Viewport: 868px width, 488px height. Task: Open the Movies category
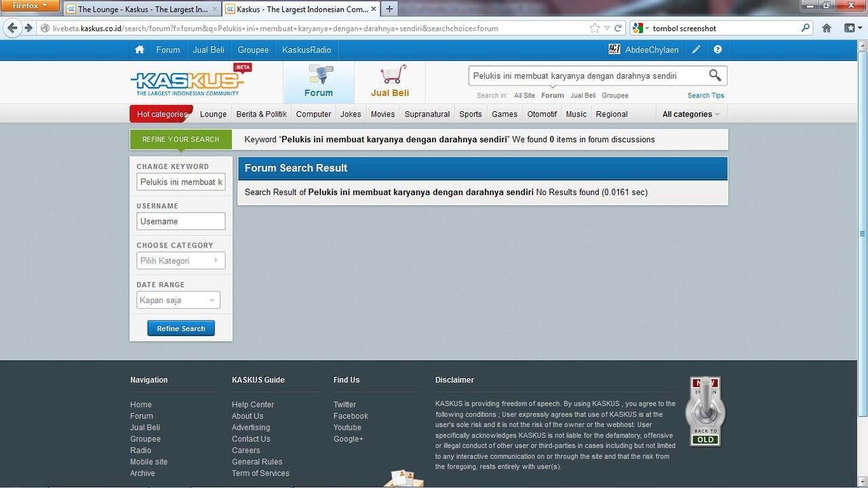[382, 114]
